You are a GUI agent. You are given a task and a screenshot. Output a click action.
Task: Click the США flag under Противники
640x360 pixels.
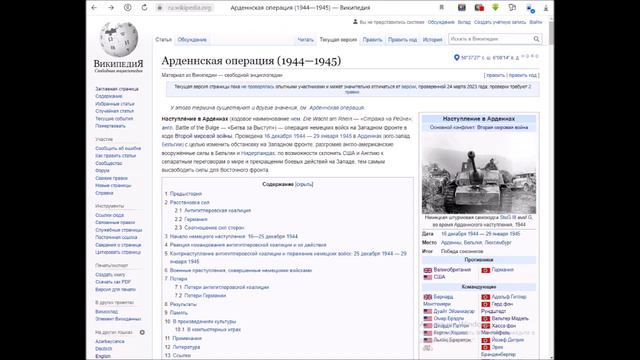pos(428,277)
